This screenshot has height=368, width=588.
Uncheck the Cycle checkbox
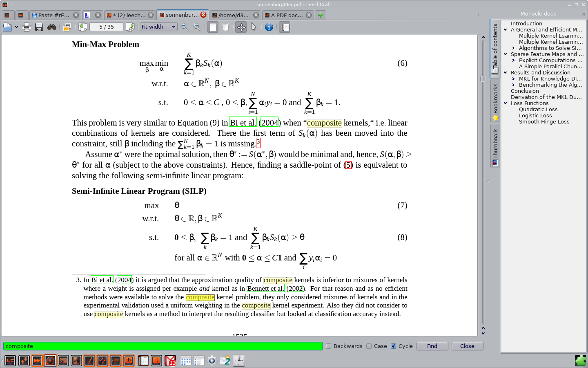(394, 346)
